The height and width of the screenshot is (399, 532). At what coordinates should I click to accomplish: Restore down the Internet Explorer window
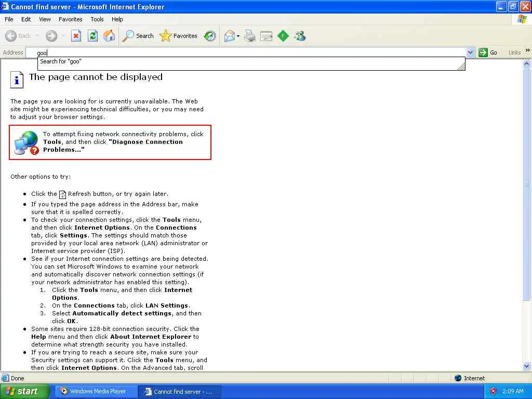tap(513, 6)
